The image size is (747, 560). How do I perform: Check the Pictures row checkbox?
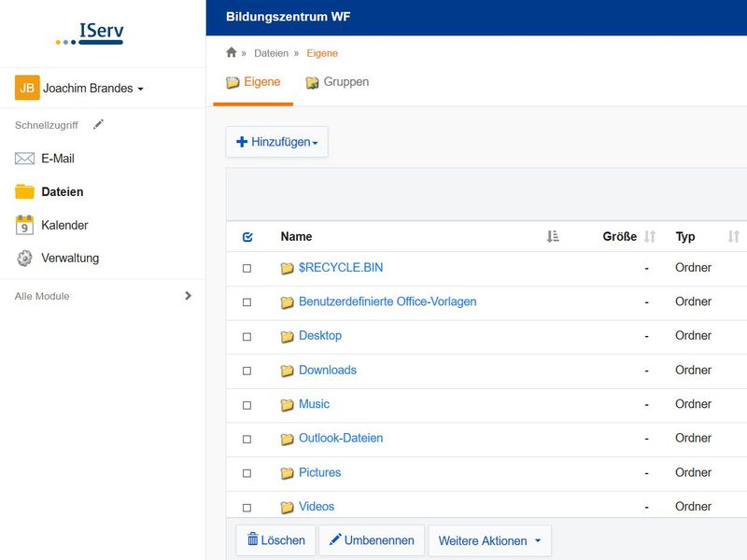[x=247, y=473]
